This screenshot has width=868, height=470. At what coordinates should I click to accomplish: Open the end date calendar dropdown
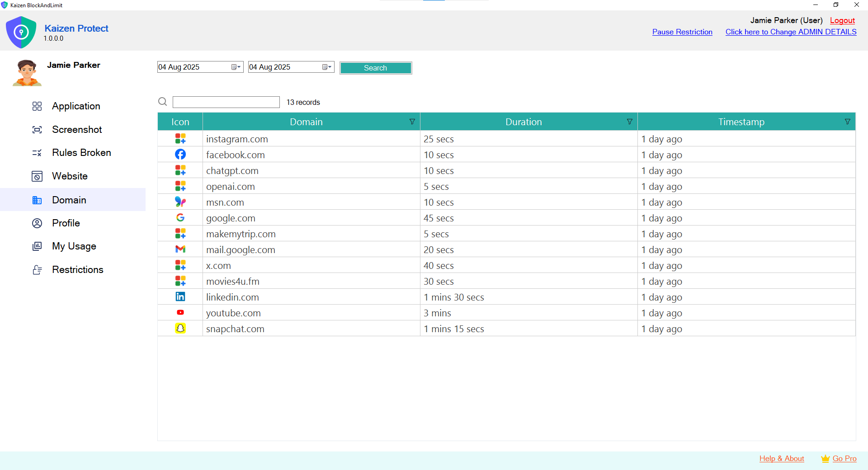pos(327,67)
